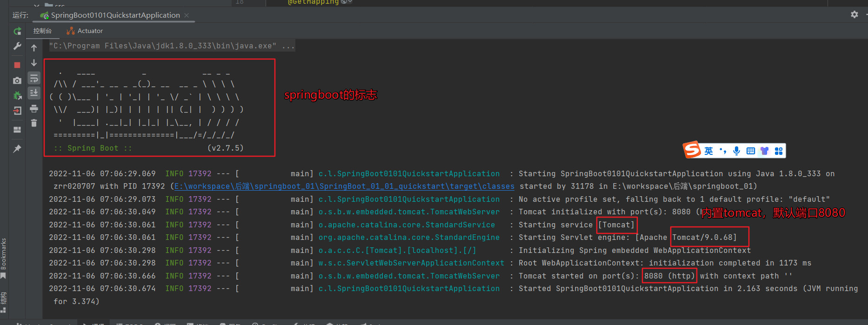This screenshot has width=868, height=325.
Task: Rerun the SpringBoot0101QuickstartApplication
Action: [17, 31]
